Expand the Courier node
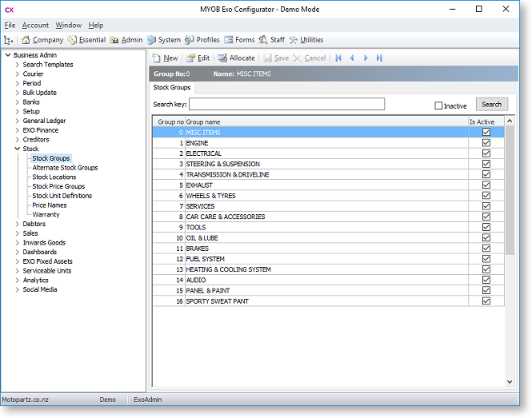 pos(18,74)
